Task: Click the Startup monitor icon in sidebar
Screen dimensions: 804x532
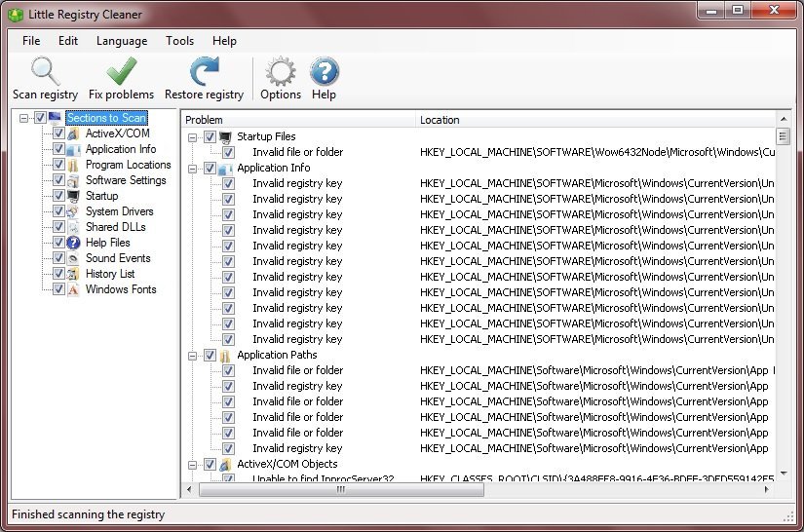Action: point(73,196)
